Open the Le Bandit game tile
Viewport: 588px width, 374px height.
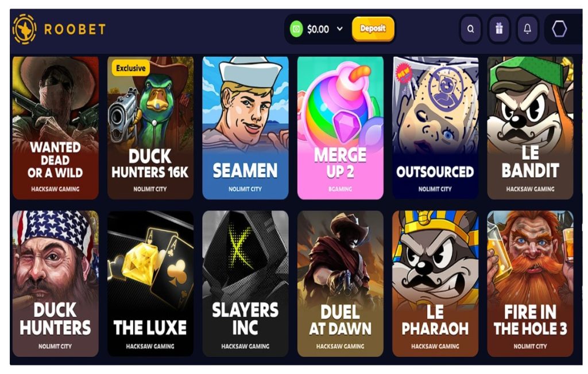click(530, 128)
